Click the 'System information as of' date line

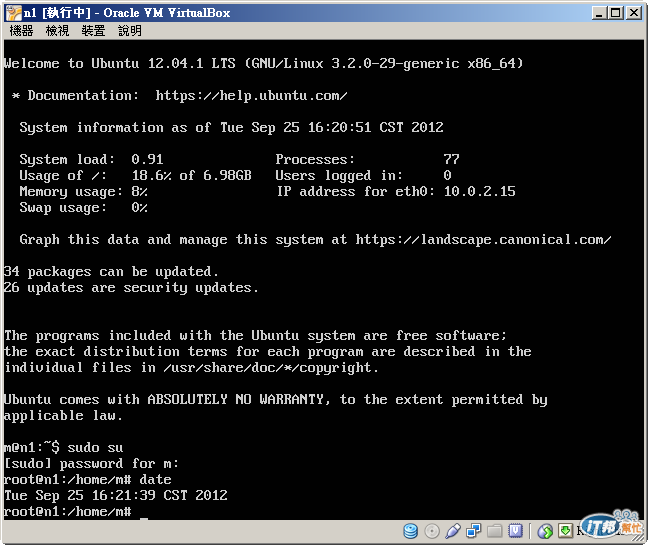231,128
